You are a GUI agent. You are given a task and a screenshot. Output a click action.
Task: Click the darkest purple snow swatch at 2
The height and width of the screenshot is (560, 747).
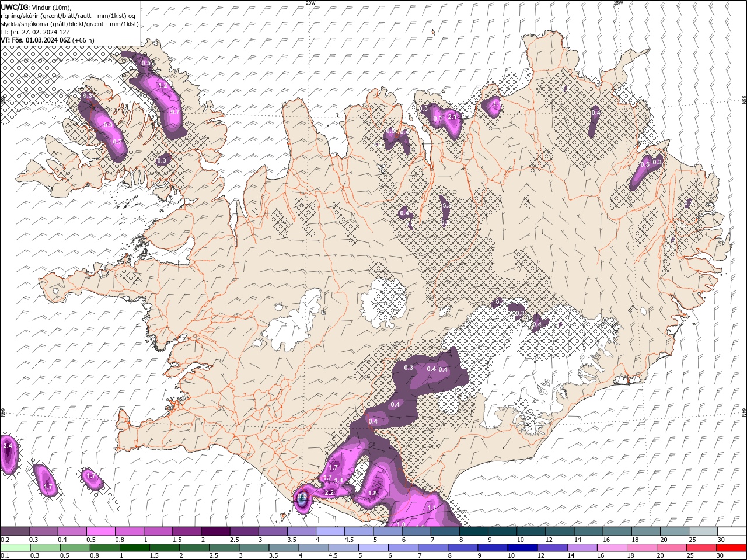215,531
